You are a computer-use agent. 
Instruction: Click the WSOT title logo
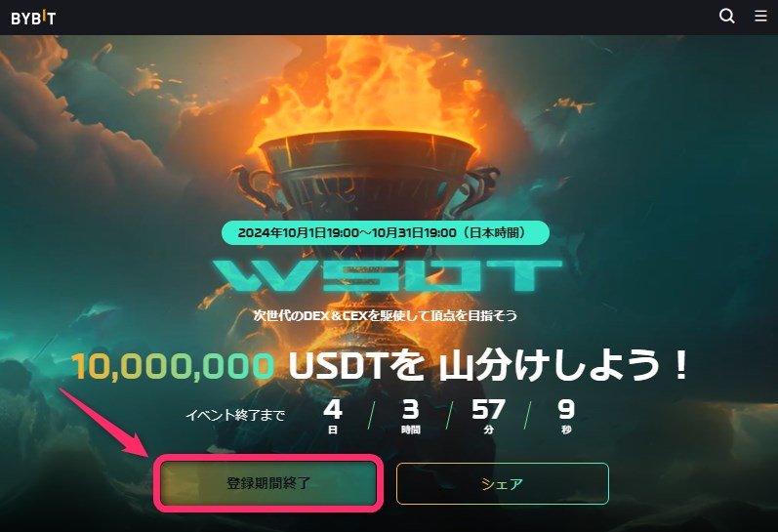click(x=388, y=275)
